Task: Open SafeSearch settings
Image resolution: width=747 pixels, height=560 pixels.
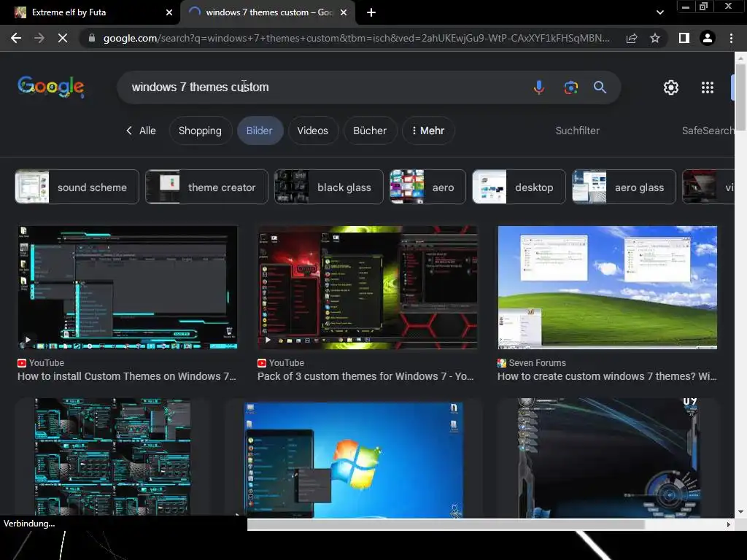Action: point(708,131)
